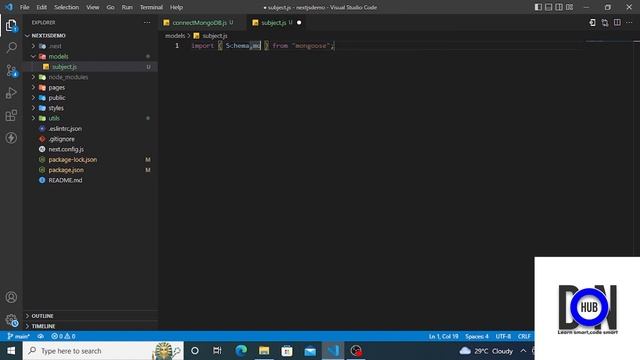Viewport: 640px width, 360px height.
Task: Click the compare changes icon in editor toolbar
Action: [605, 22]
